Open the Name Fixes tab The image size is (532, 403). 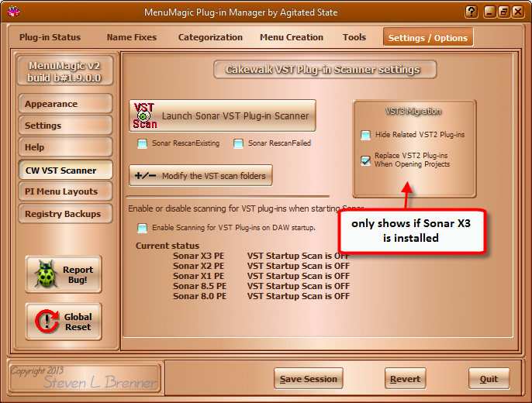pyautogui.click(x=132, y=37)
